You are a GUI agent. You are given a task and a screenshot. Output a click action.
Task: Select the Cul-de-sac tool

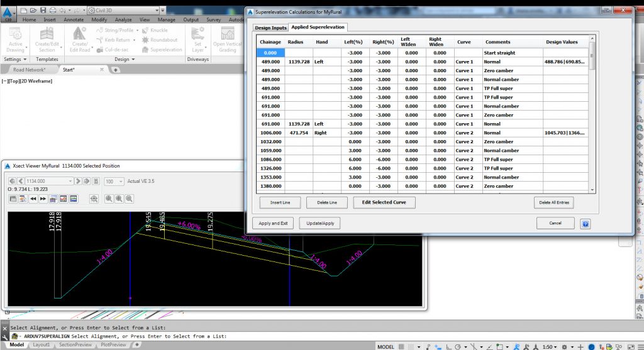point(113,50)
